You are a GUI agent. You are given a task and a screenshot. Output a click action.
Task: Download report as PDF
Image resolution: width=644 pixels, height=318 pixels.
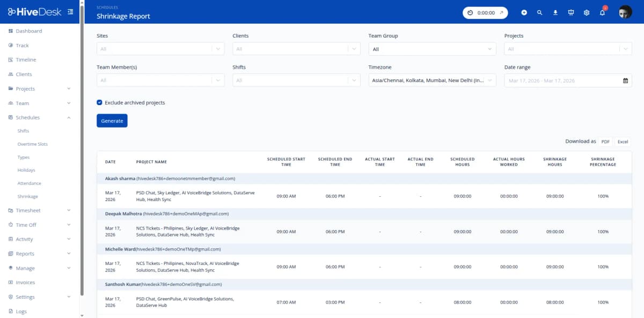point(605,142)
